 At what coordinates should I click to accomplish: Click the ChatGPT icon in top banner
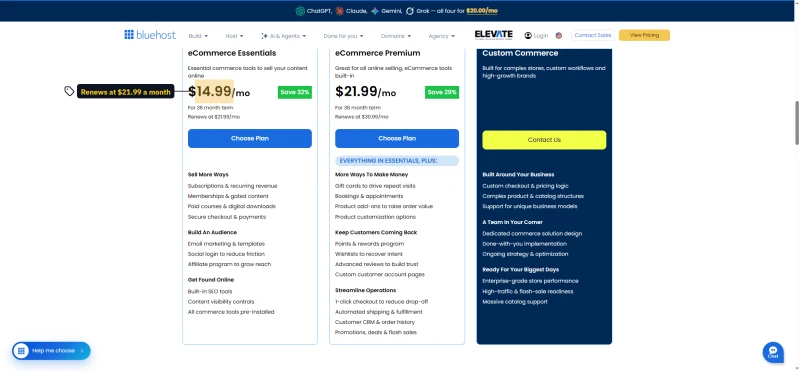[x=300, y=11]
